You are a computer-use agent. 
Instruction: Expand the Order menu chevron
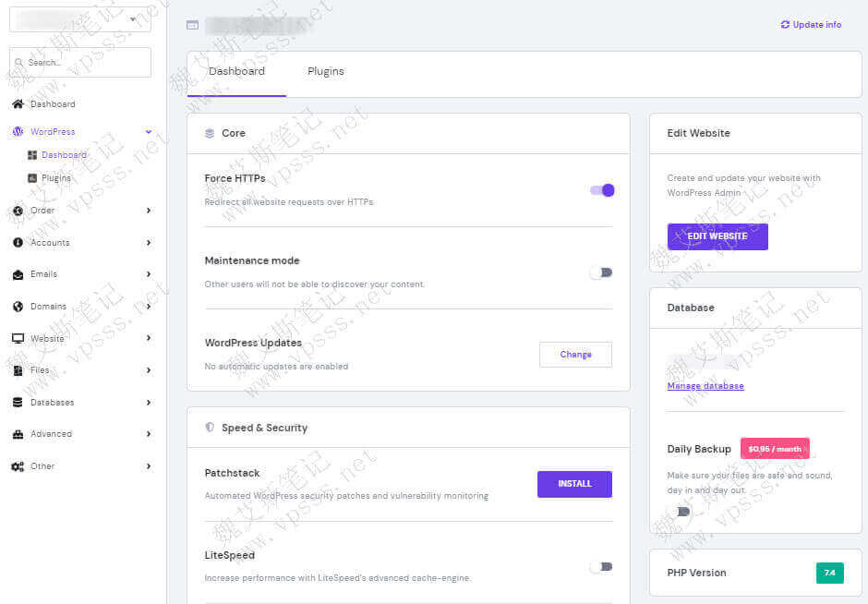149,211
